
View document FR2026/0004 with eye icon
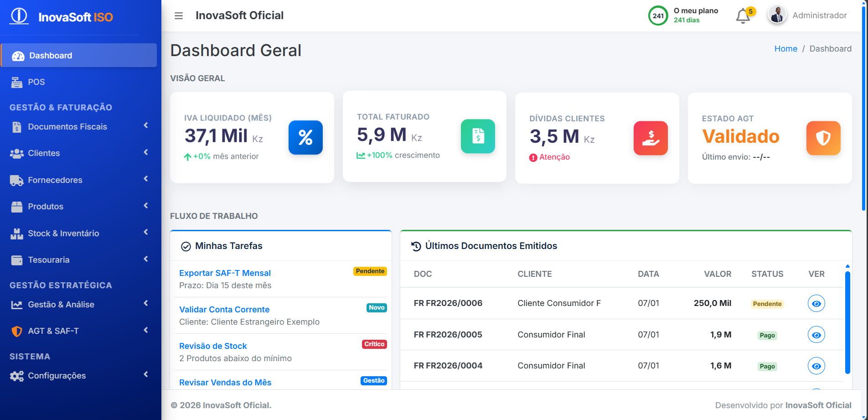pyautogui.click(x=816, y=366)
